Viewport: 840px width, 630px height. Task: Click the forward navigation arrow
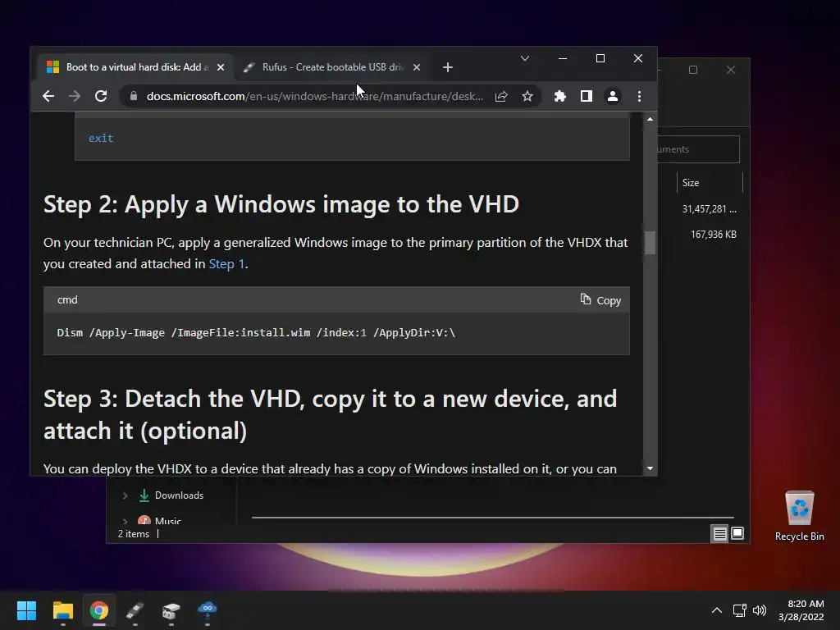pyautogui.click(x=75, y=96)
